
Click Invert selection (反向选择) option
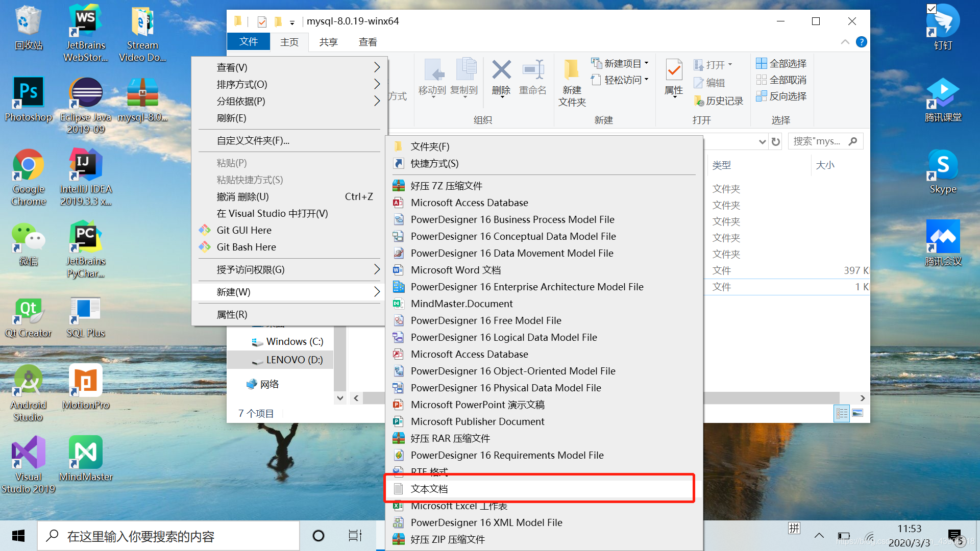coord(781,96)
